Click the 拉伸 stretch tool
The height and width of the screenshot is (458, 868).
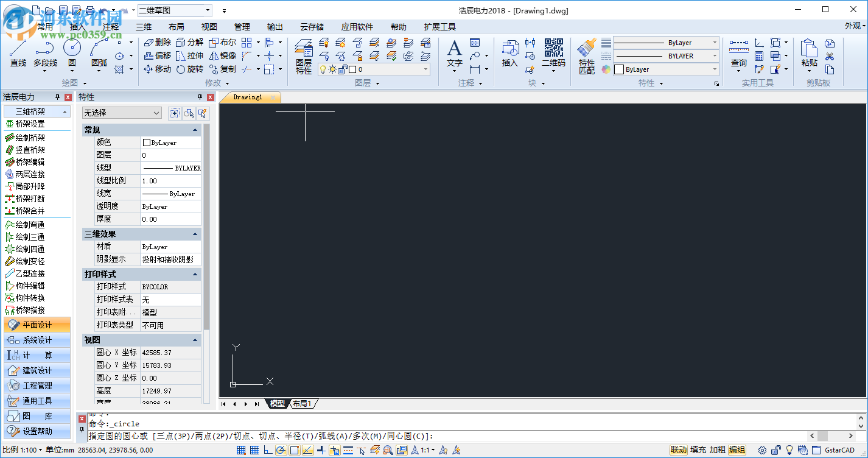[x=189, y=56]
